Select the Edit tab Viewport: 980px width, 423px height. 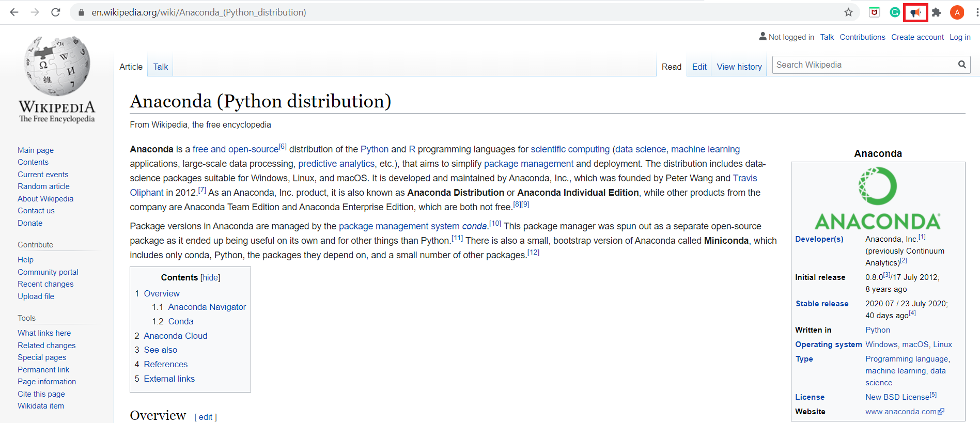(699, 67)
